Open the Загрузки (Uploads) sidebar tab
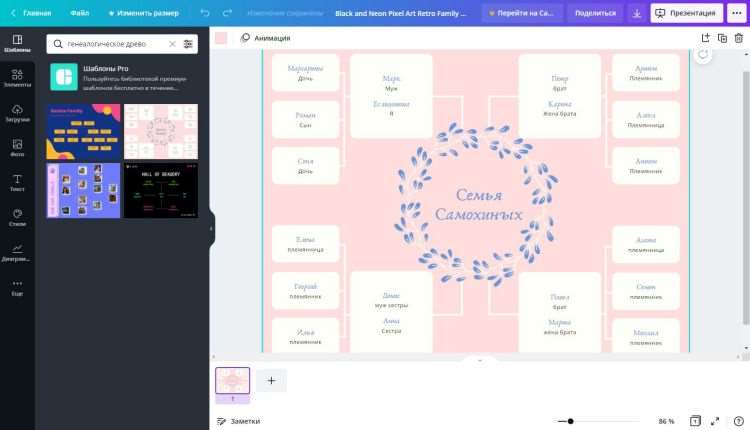Screen dimensions: 750x430 (x=17, y=113)
